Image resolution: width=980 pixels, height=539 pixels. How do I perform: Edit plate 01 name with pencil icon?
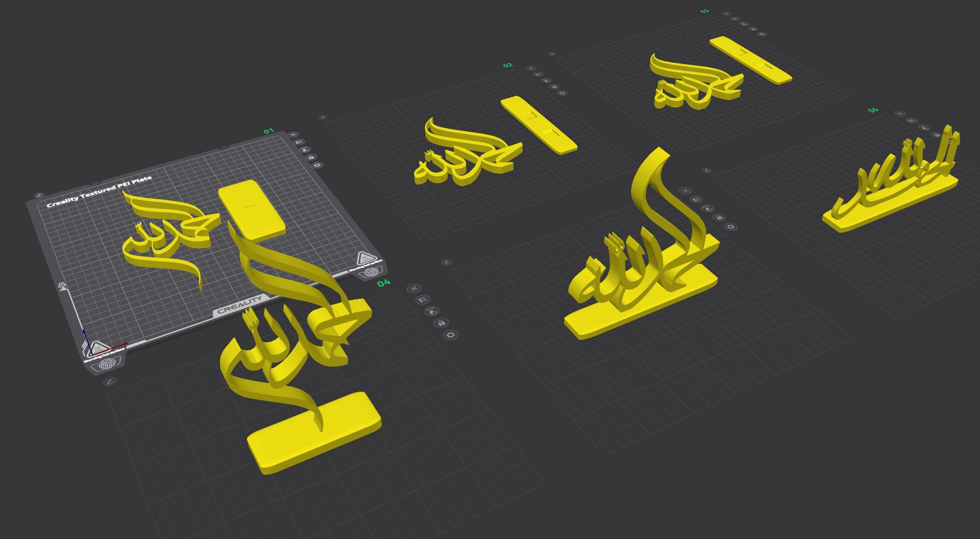[39, 196]
